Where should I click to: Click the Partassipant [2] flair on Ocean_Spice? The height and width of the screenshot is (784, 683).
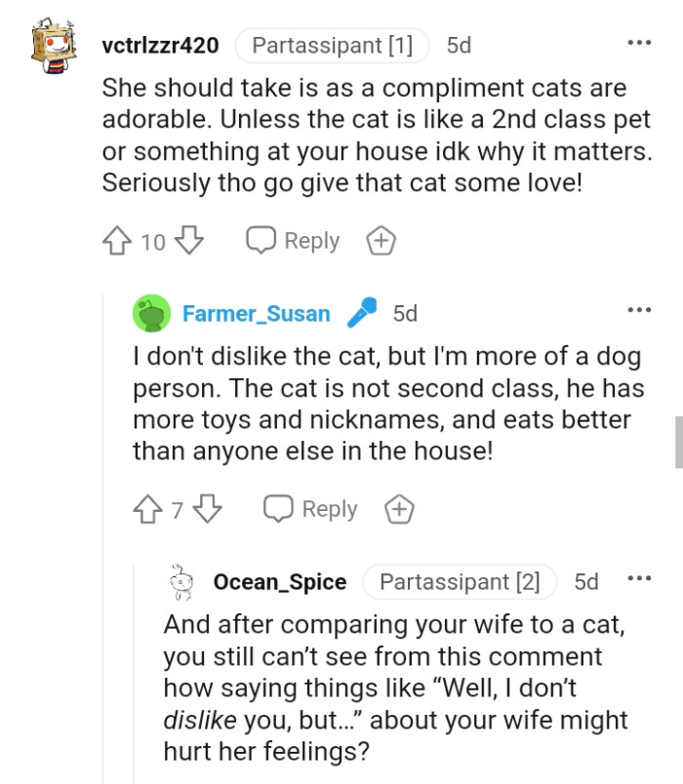point(460,582)
